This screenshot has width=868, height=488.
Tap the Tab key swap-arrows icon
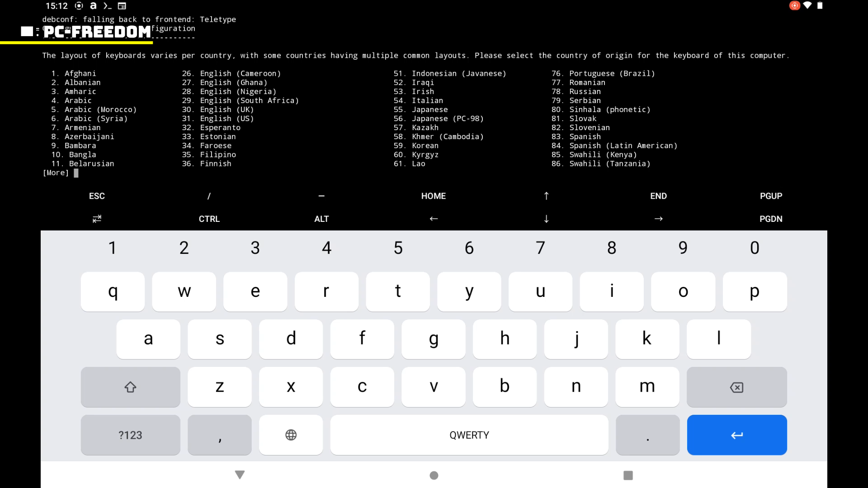coord(97,219)
